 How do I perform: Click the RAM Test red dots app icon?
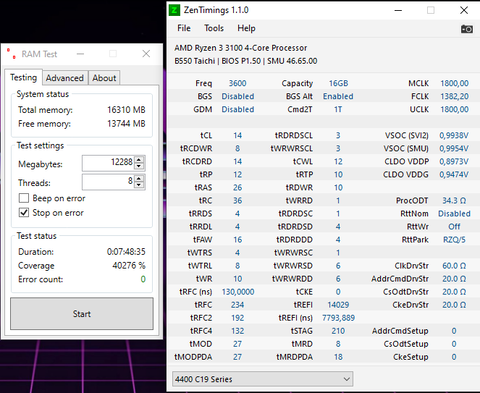tap(11, 54)
